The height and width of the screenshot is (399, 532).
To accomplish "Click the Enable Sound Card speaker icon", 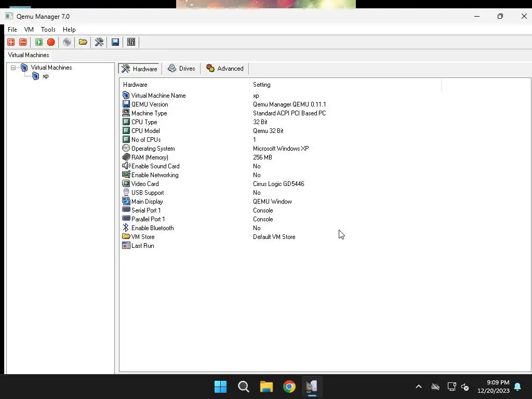I will pyautogui.click(x=126, y=166).
